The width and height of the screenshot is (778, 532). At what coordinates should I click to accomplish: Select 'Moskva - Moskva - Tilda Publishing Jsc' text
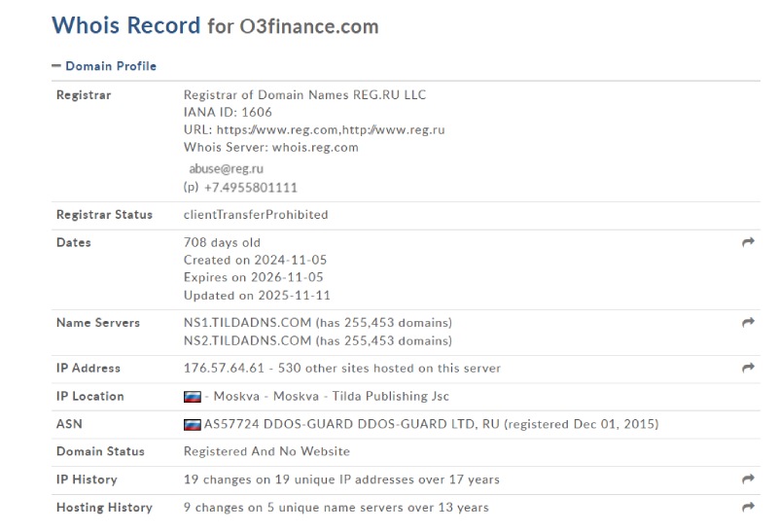pos(332,396)
